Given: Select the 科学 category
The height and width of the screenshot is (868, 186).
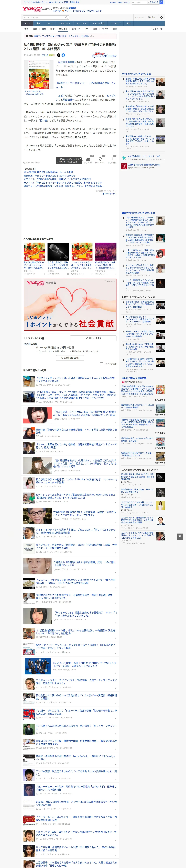Looking at the screenshot, I should 95,29.
